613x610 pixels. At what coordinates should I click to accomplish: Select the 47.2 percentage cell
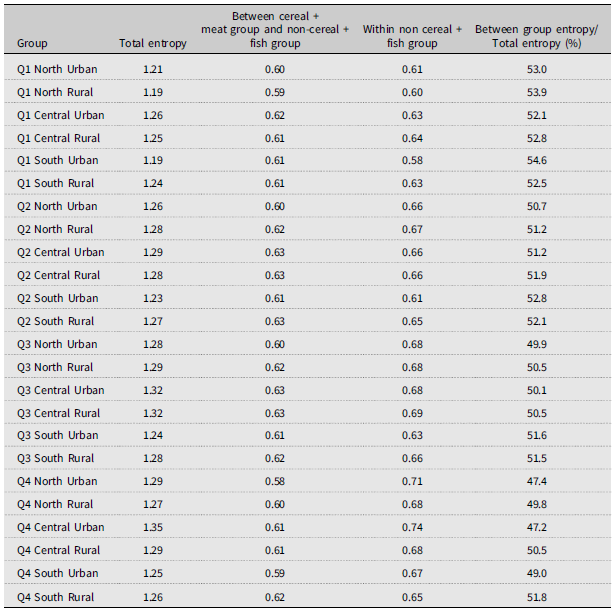536,527
